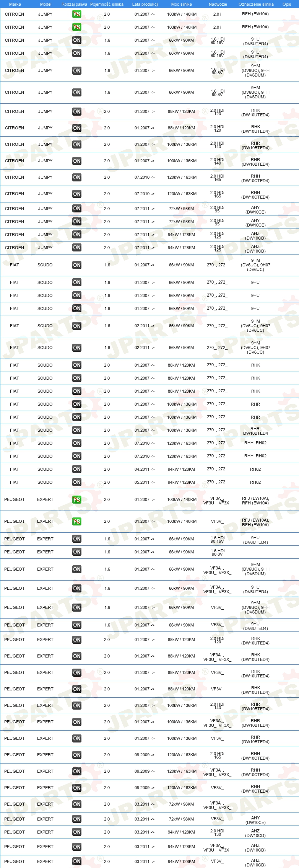Click Peugeot Expert 2.0 HDi 130 body cell
This screenshot has width=299, height=868.
[x=217, y=832]
